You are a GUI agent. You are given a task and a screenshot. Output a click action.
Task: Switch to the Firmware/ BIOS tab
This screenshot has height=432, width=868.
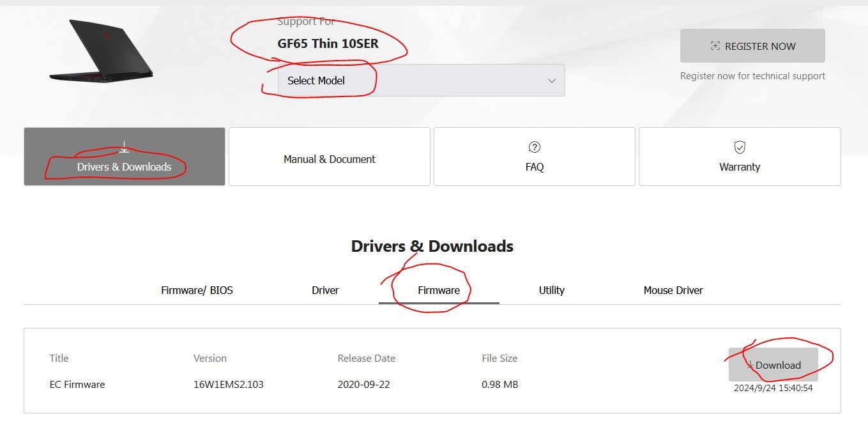pos(197,290)
